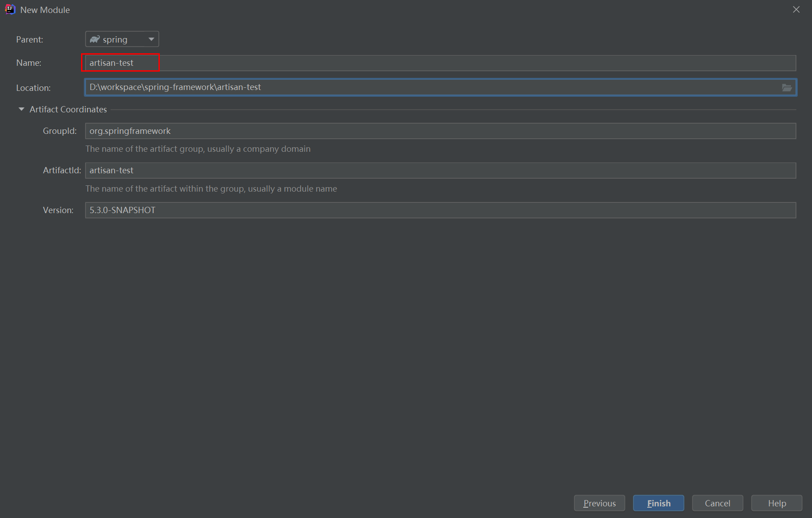This screenshot has width=812, height=518.
Task: Click the 'Location:' label
Action: point(33,88)
